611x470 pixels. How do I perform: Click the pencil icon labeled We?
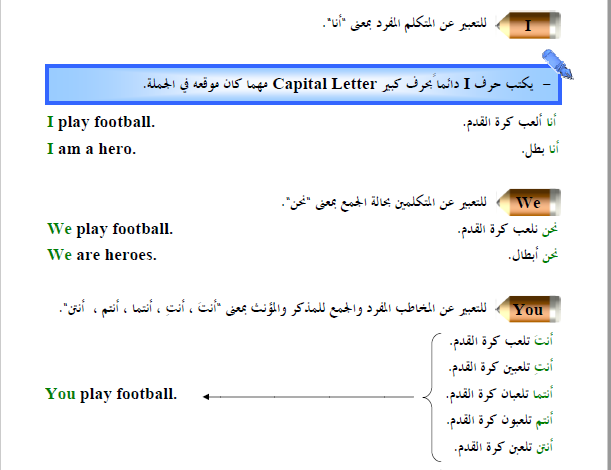(x=528, y=203)
